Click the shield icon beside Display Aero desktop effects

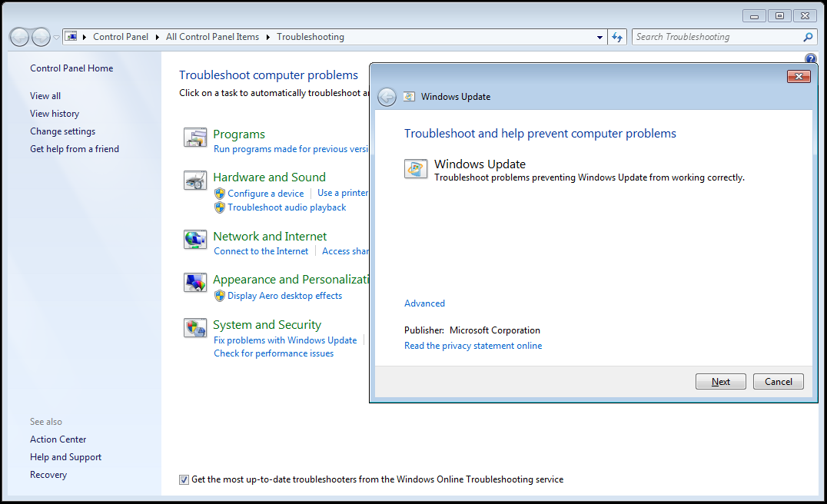tap(219, 296)
